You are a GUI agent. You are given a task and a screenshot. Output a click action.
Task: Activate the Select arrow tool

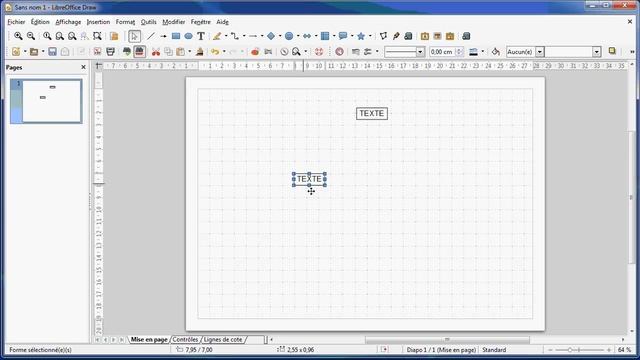tap(134, 36)
